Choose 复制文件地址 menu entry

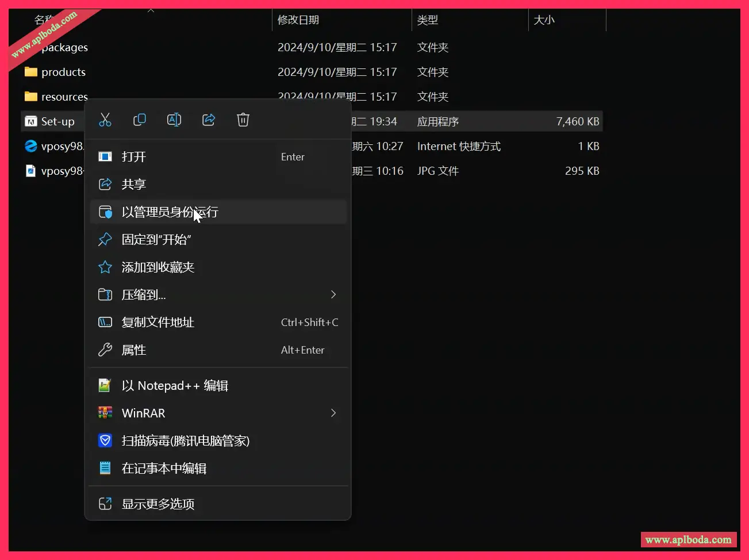point(158,323)
